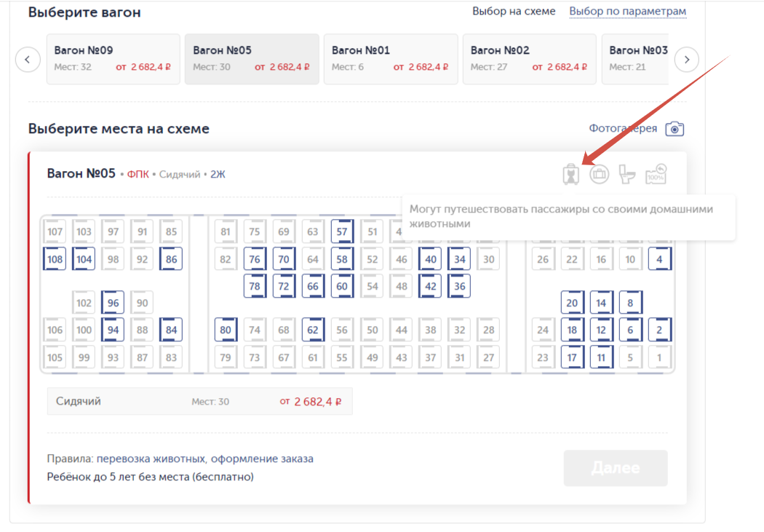Screen dimensions: 764x532
Task: Select seat 108 on the scheme
Action: click(55, 259)
